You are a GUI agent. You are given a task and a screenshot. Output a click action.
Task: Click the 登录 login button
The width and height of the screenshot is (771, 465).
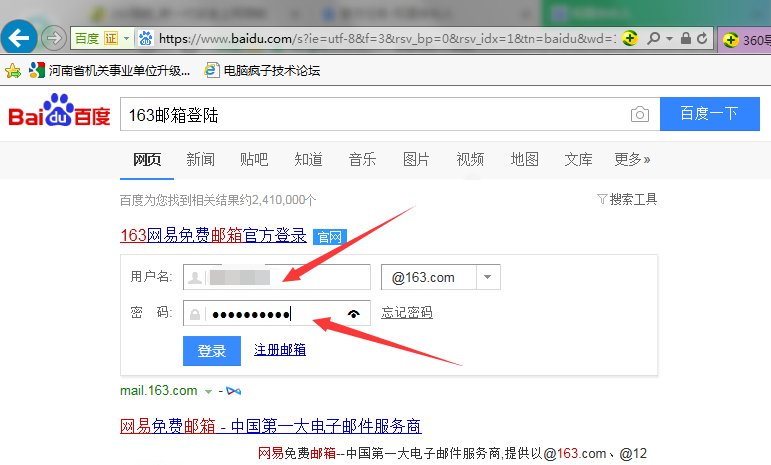point(212,351)
